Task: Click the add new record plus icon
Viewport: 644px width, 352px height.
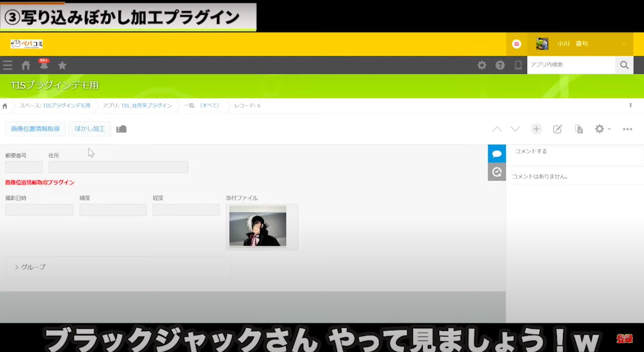Action: coord(536,129)
